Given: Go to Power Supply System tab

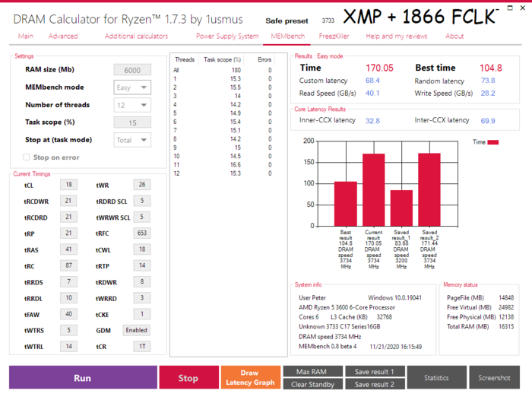Looking at the screenshot, I should click(227, 36).
